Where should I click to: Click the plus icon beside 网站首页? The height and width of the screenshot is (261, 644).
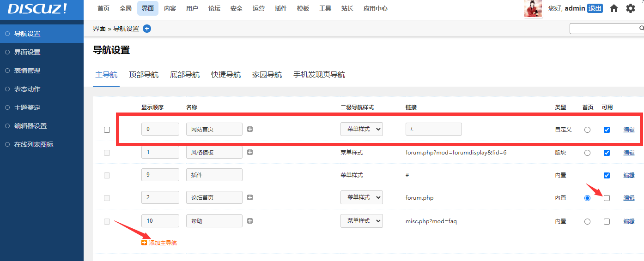[250, 129]
